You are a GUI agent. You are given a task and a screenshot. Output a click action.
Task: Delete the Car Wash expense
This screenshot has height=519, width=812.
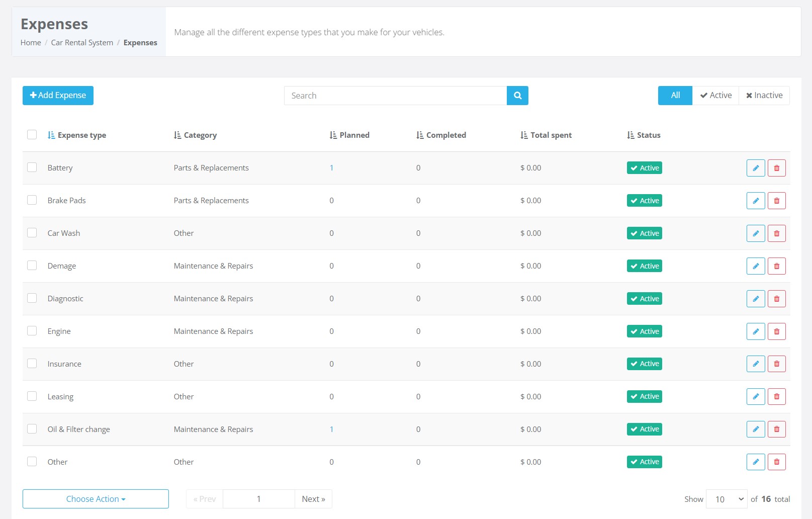click(x=777, y=233)
